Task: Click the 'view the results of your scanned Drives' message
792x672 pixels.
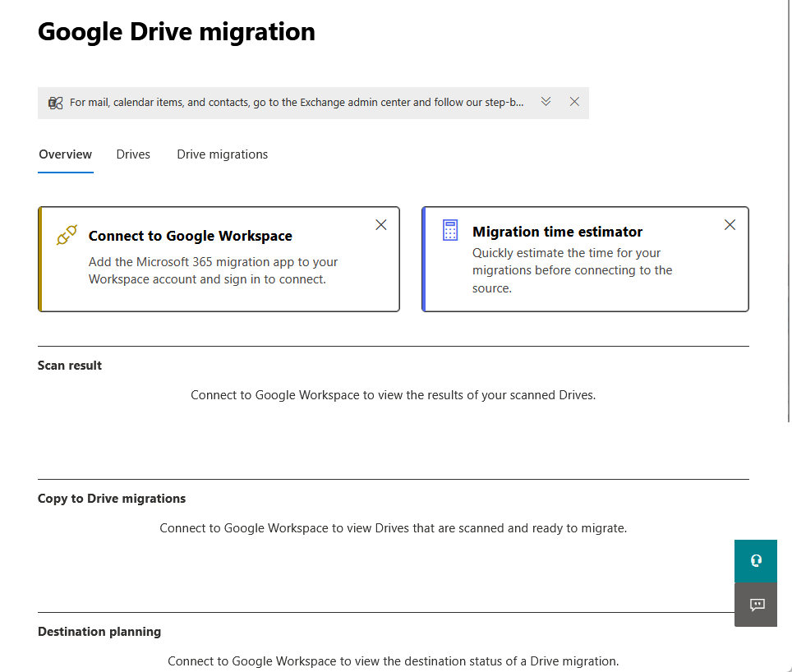Action: point(393,395)
